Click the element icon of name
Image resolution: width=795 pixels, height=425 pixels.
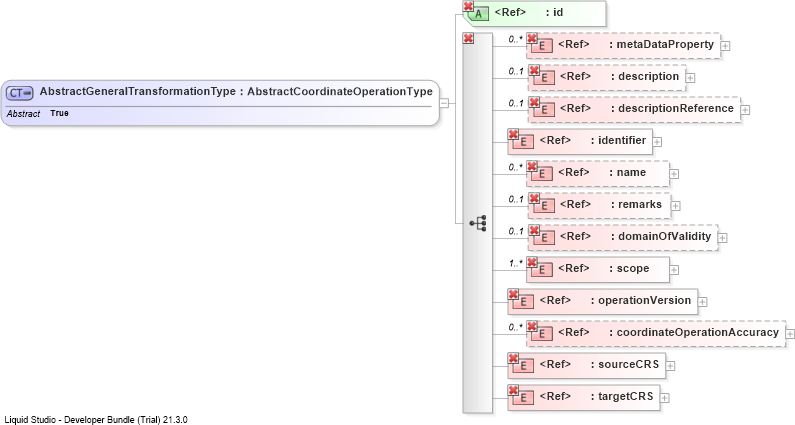click(541, 173)
